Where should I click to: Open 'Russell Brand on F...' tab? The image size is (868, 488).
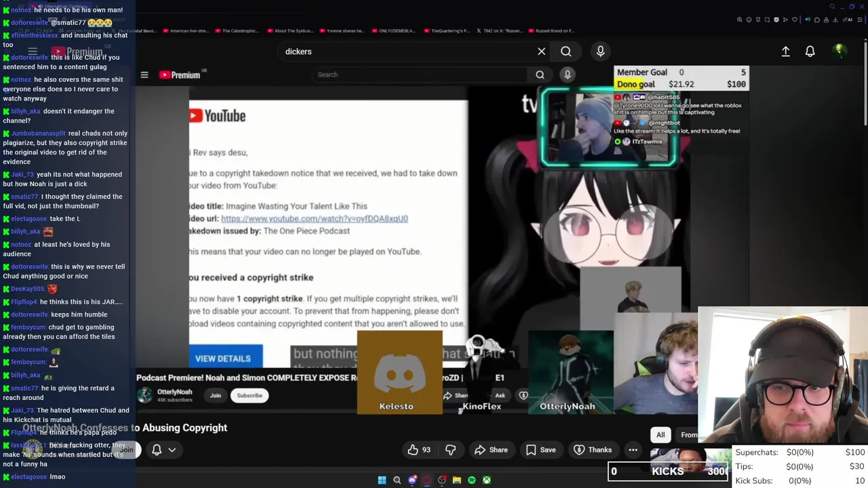[551, 30]
